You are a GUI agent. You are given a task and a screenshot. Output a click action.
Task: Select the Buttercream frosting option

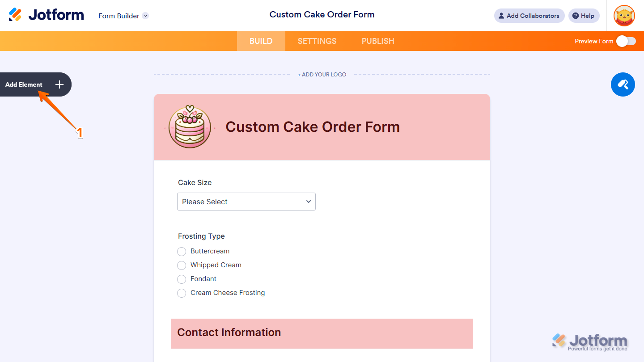182,252
